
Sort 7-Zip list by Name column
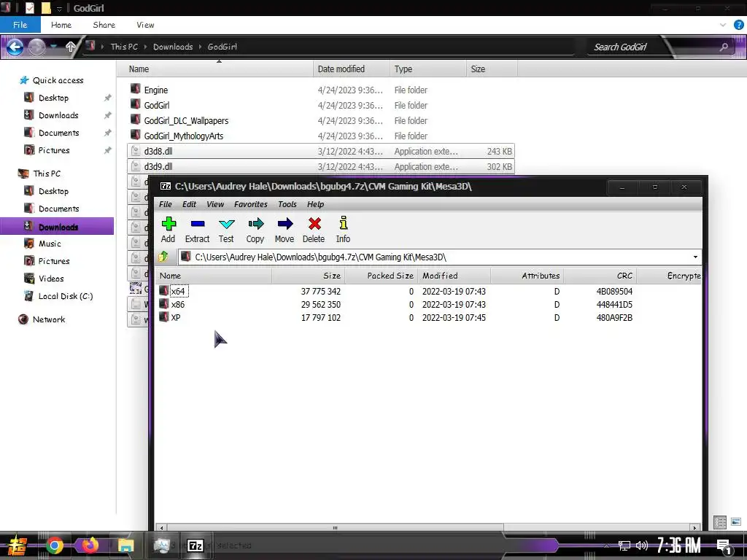tap(214, 276)
